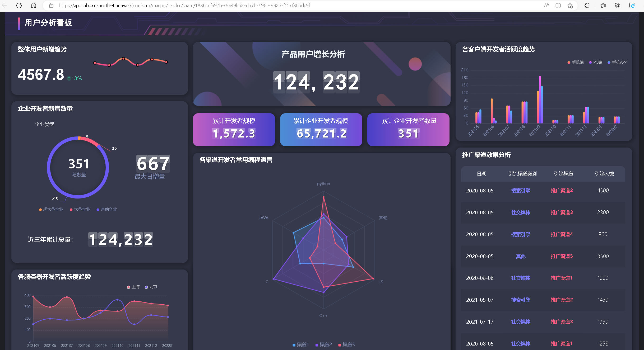Image resolution: width=644 pixels, height=350 pixels.
Task: Open the browser Extensions puzzle icon
Action: coord(587,5)
